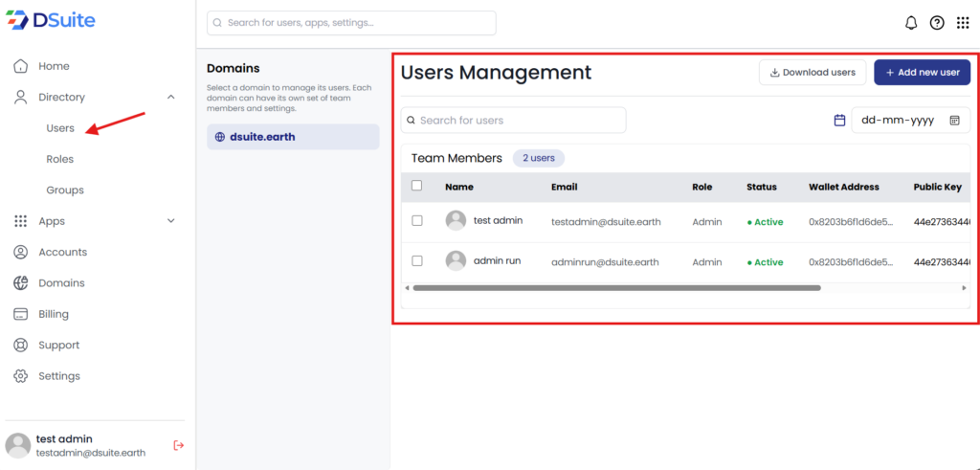Check the box for admin run row
Screen dimensions: 980x470
point(416,261)
